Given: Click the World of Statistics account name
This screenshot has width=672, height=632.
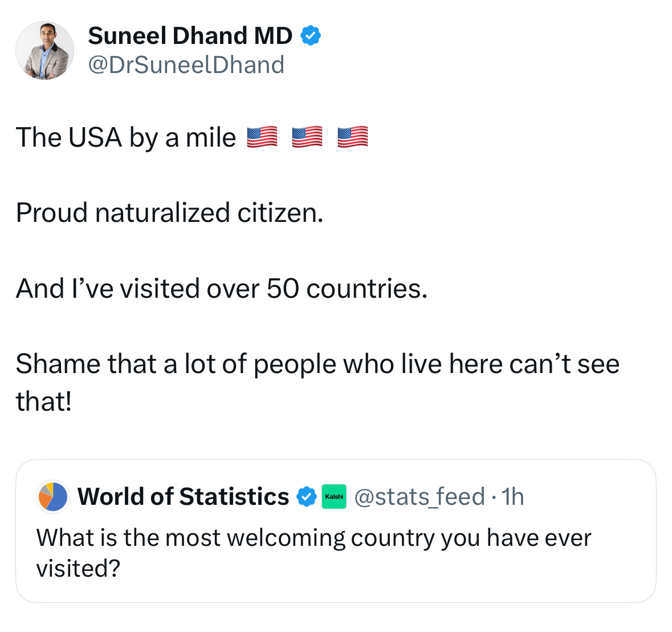Looking at the screenshot, I should pyautogui.click(x=183, y=496).
